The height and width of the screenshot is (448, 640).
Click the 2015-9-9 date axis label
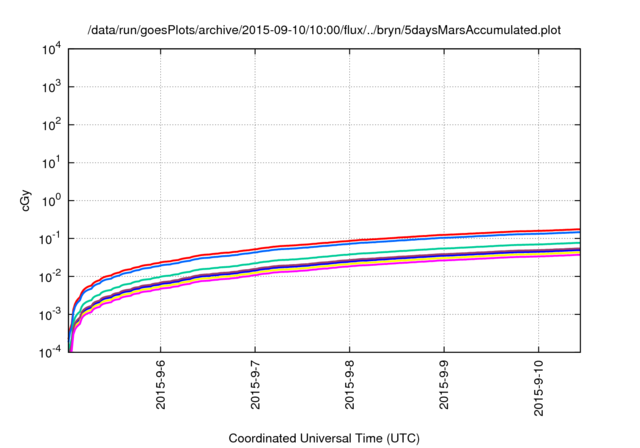pyautogui.click(x=444, y=384)
